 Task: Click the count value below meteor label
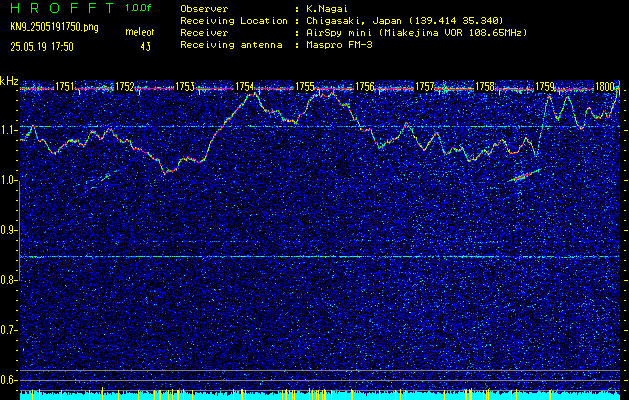tap(145, 47)
